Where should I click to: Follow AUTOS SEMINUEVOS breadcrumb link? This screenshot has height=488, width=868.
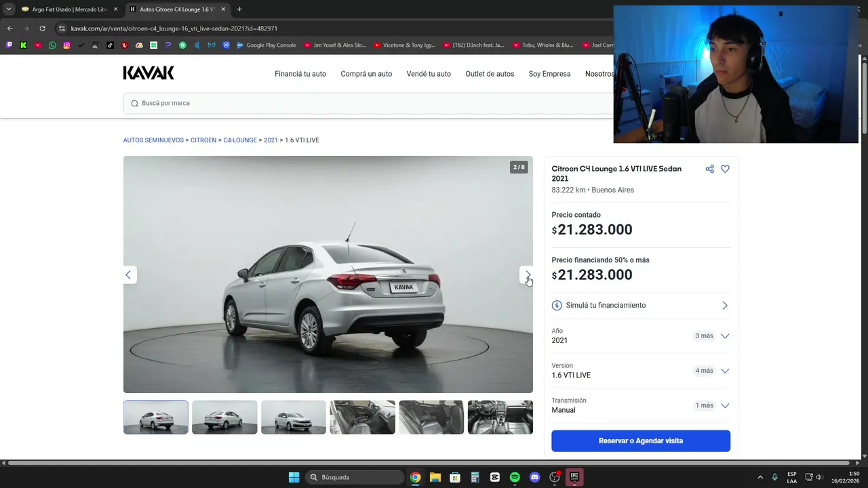click(153, 140)
